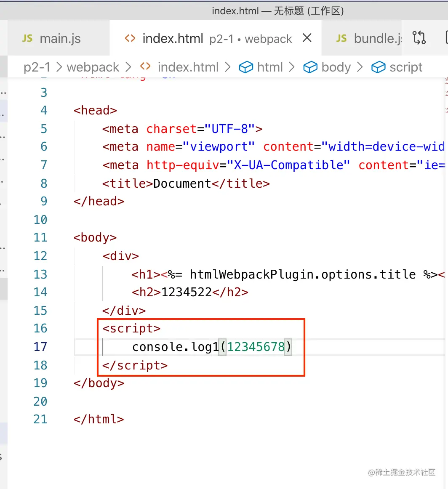
Task: Click the viewport meta tag line
Action: [x=274, y=147]
